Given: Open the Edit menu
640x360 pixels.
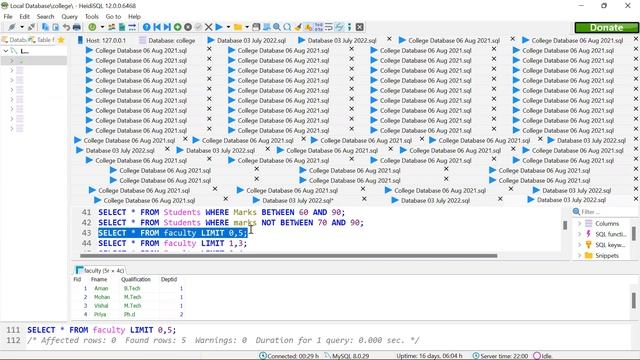Looking at the screenshot, I should click(x=24, y=17).
